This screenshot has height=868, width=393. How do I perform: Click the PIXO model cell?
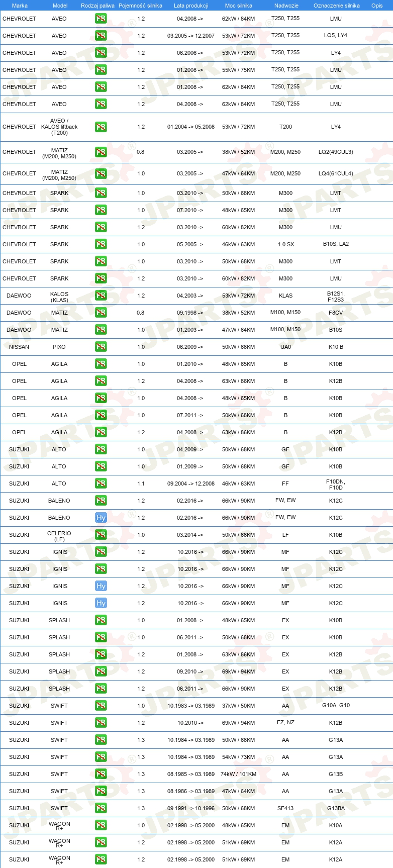pyautogui.click(x=59, y=347)
